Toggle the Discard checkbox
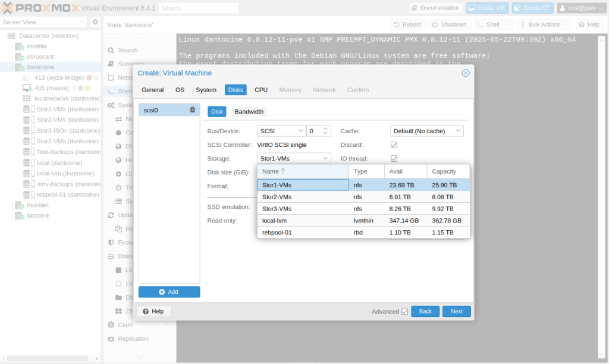The height and width of the screenshot is (364, 609). click(x=394, y=145)
